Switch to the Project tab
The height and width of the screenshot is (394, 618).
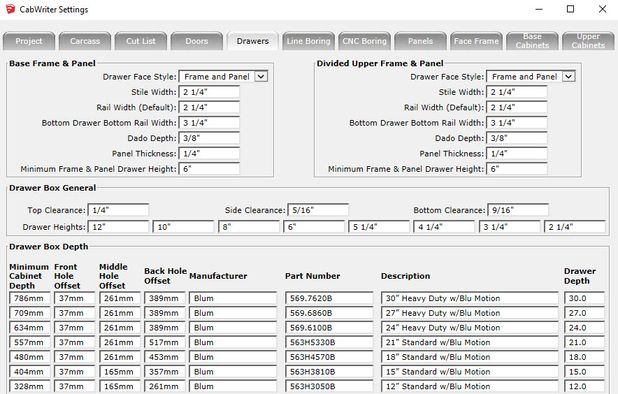[x=29, y=41]
